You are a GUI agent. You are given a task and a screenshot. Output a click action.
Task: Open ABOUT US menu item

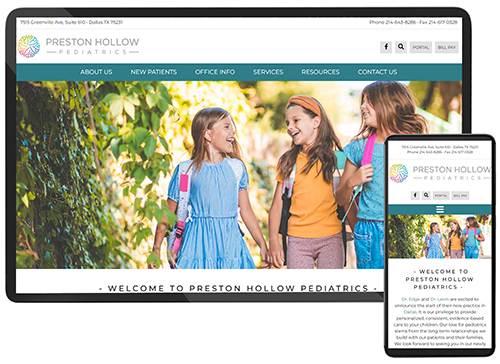tap(96, 72)
